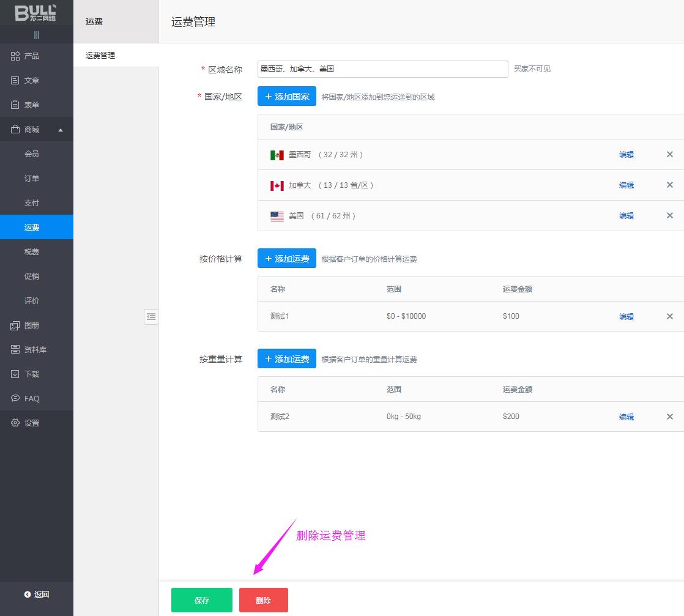
Task: Select 订单 in the sidebar submenu
Action: 32,179
